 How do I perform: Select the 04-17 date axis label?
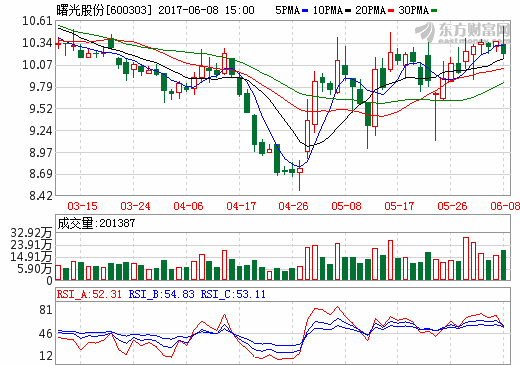pyautogui.click(x=241, y=206)
